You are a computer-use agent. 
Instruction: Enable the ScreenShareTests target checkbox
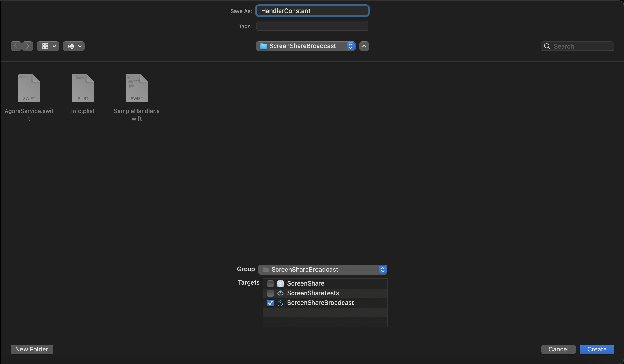click(270, 293)
